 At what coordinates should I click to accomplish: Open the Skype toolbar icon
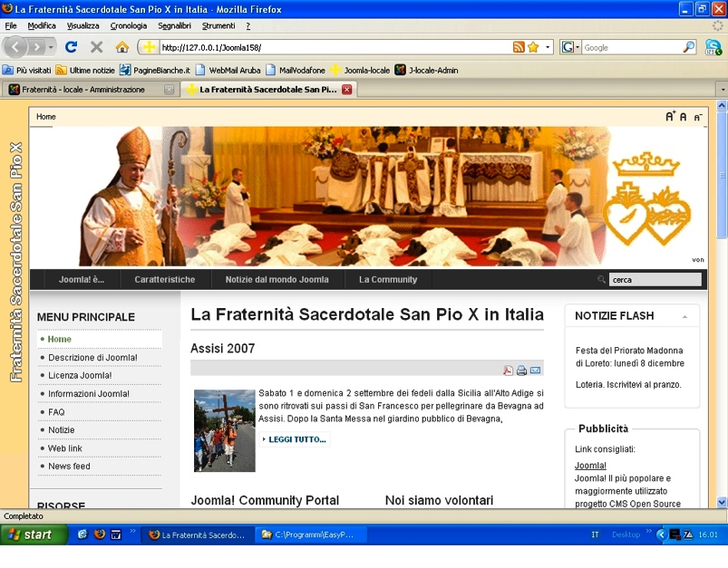click(713, 47)
